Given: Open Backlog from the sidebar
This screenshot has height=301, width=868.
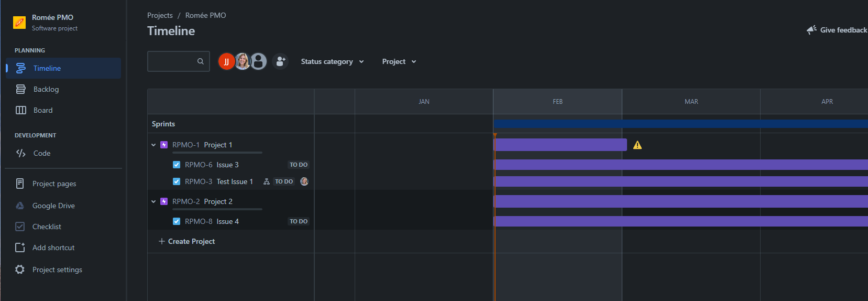Looking at the screenshot, I should [x=63, y=89].
